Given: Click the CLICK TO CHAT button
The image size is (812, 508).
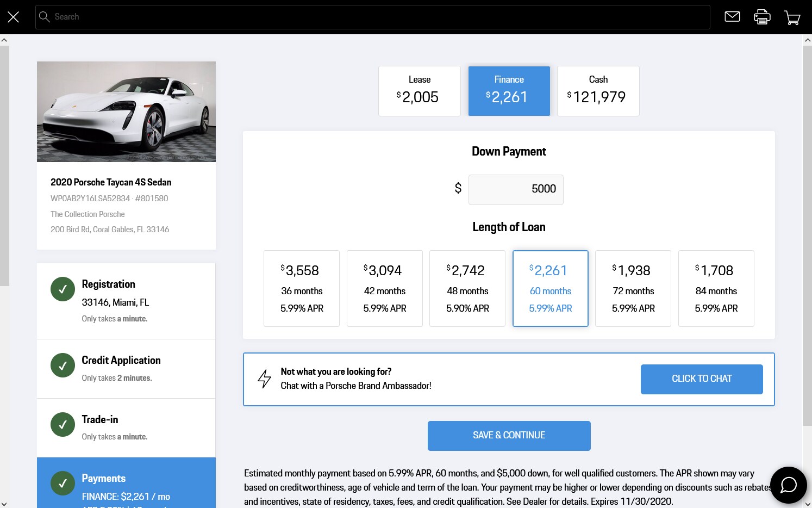Looking at the screenshot, I should [702, 379].
